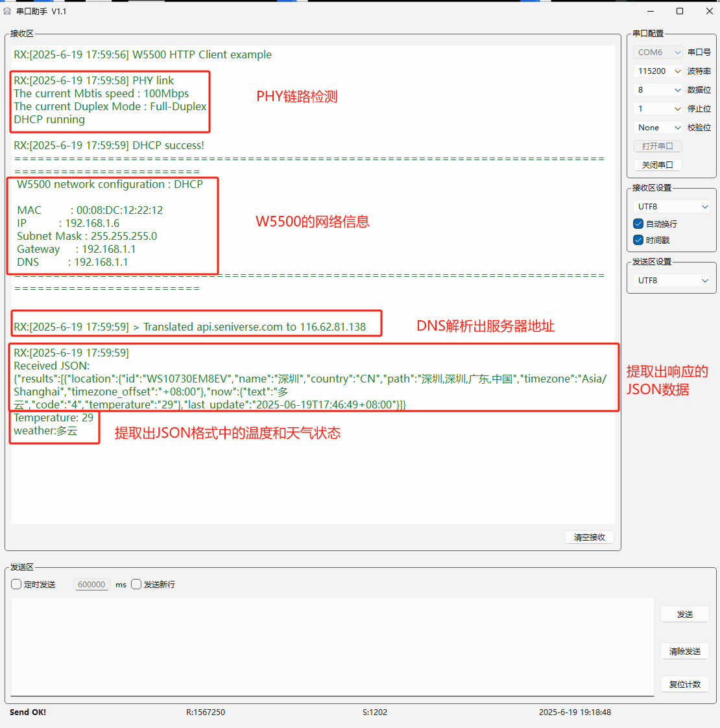
Task: Expand the stop bits dropdown showing 1
Action: click(658, 109)
